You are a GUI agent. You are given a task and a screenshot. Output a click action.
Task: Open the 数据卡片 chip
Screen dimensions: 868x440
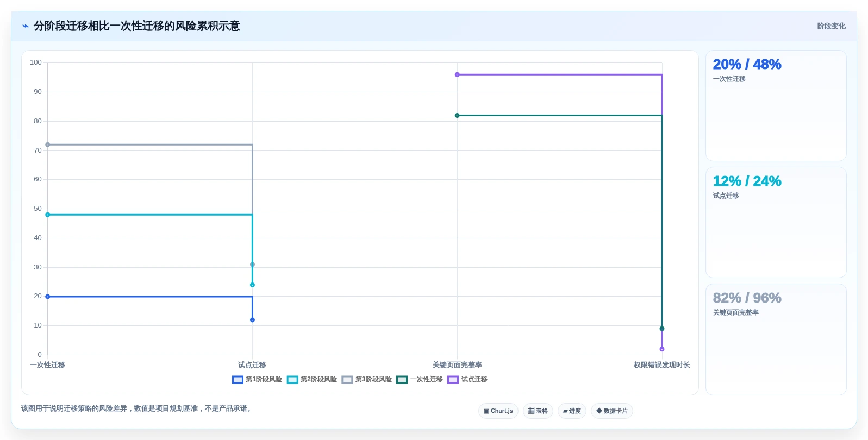click(x=612, y=411)
